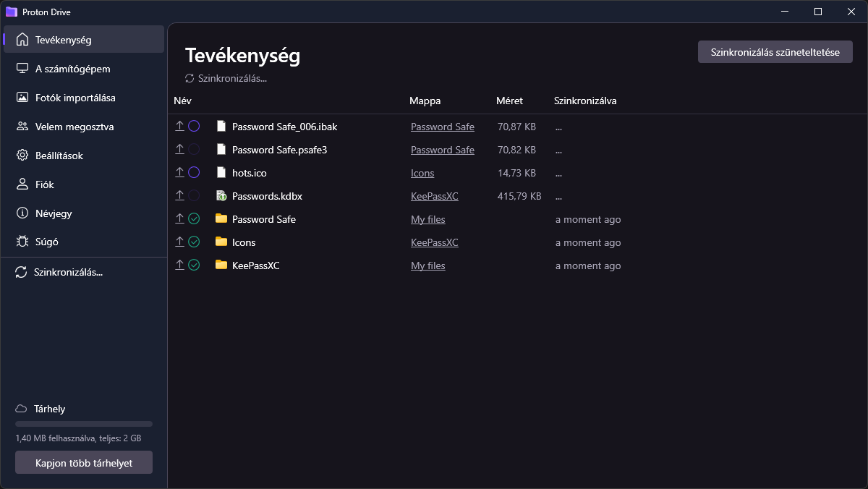The height and width of the screenshot is (489, 868).
Task: Open KeePassXC link in Icons row
Action: pos(435,242)
